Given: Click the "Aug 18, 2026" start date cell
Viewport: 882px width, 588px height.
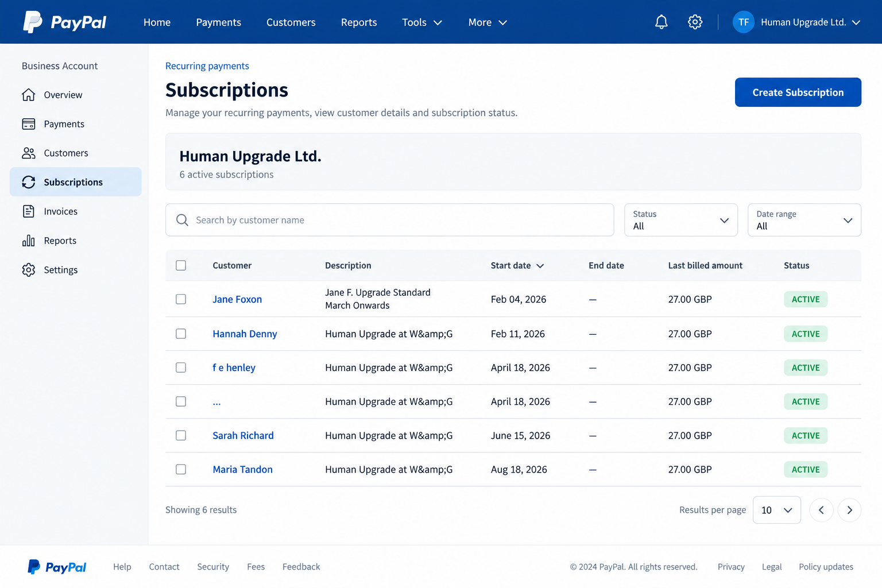Looking at the screenshot, I should [519, 469].
